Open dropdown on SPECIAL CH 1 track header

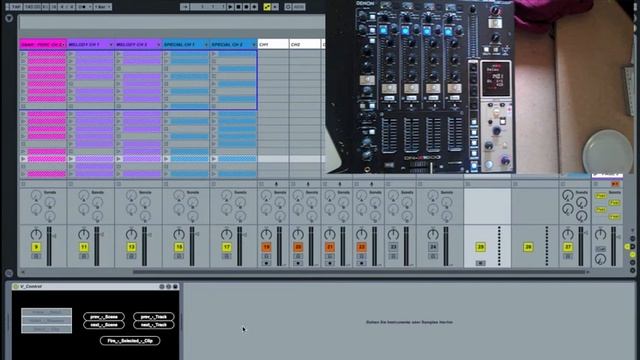(206, 44)
